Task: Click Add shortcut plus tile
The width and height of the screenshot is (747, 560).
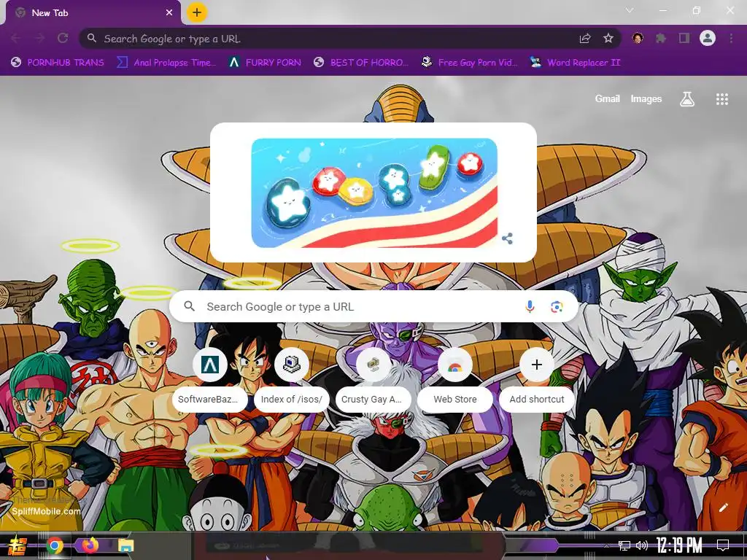Action: tap(537, 381)
